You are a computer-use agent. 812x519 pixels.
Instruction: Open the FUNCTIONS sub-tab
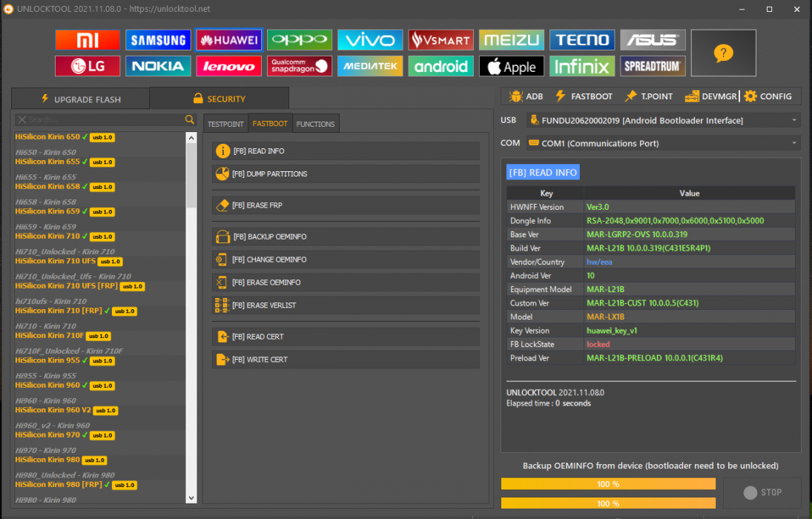(x=315, y=125)
